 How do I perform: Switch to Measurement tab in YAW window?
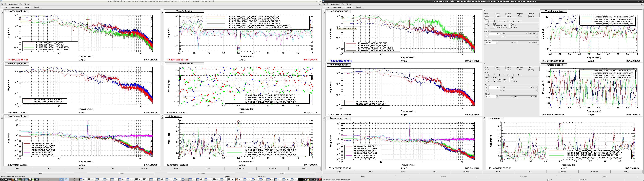point(337,7)
